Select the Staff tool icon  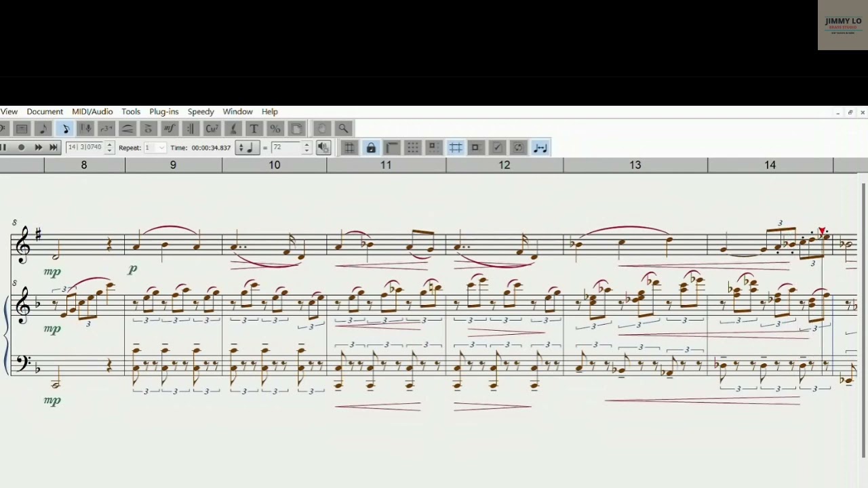(22, 129)
